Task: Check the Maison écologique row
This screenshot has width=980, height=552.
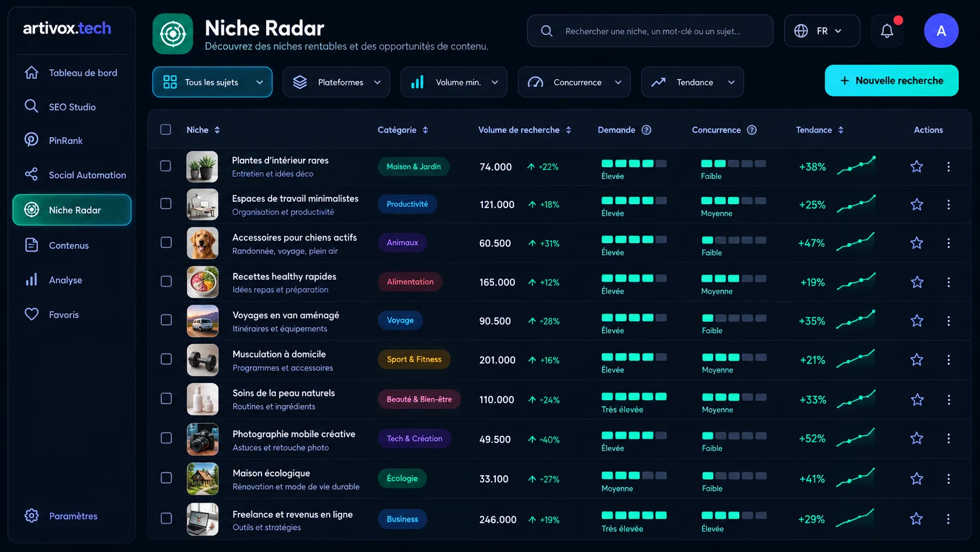Action: click(x=166, y=478)
